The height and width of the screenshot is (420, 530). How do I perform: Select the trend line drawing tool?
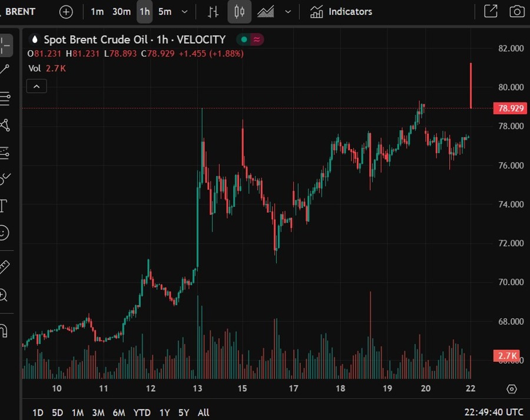coord(5,70)
